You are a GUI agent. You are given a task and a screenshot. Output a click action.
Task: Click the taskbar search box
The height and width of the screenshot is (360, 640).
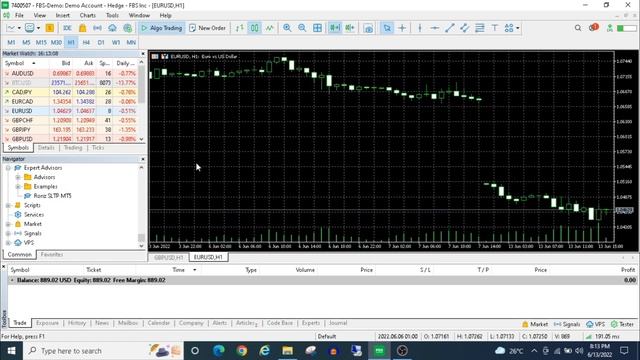[x=103, y=351]
